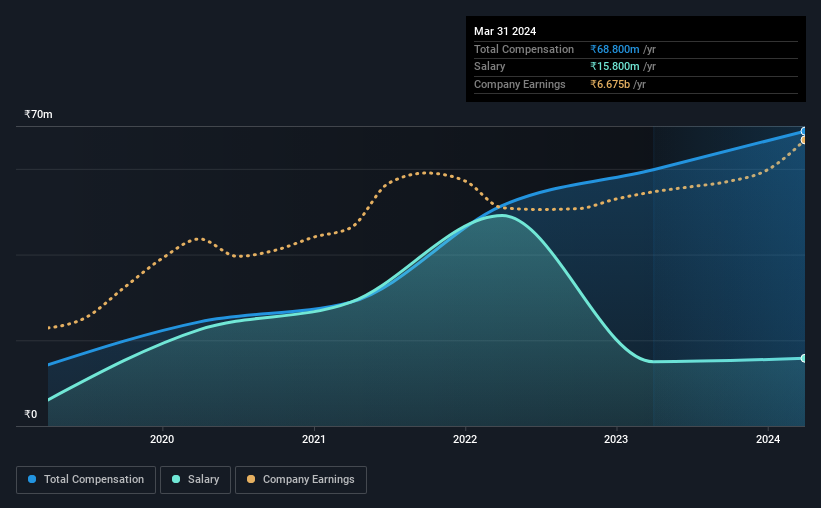821x508 pixels.
Task: Click the 2022 x-axis label
Action: 465,439
